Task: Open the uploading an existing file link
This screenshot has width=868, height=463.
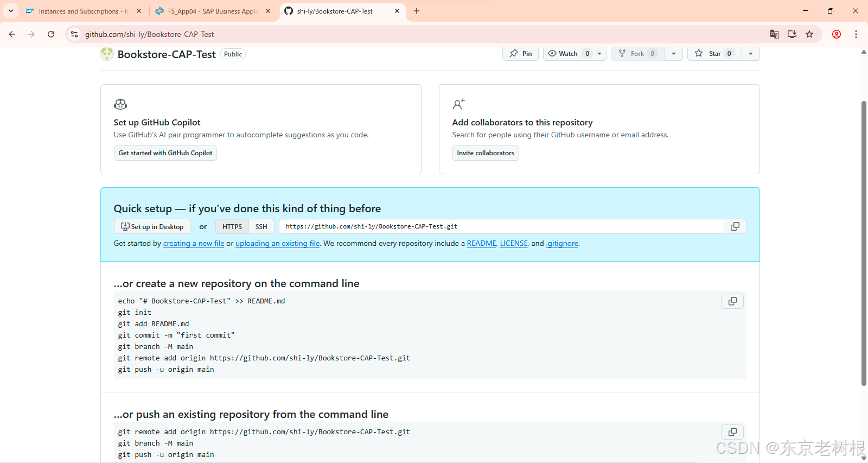Action: (278, 244)
